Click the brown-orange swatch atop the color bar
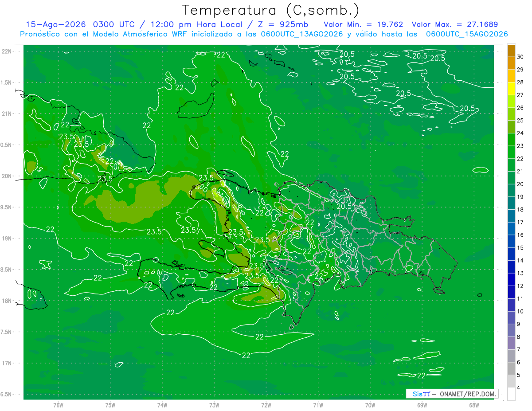The height and width of the screenshot is (411, 532). [x=511, y=51]
